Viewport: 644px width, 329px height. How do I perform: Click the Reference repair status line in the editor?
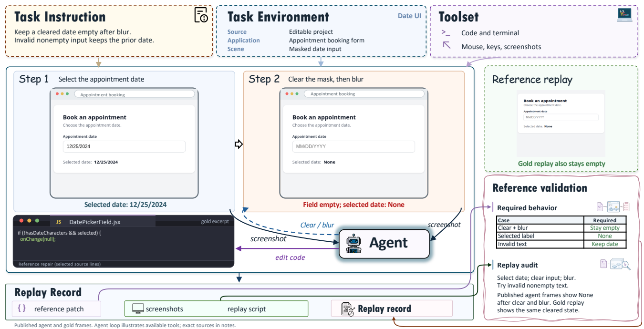coord(60,264)
